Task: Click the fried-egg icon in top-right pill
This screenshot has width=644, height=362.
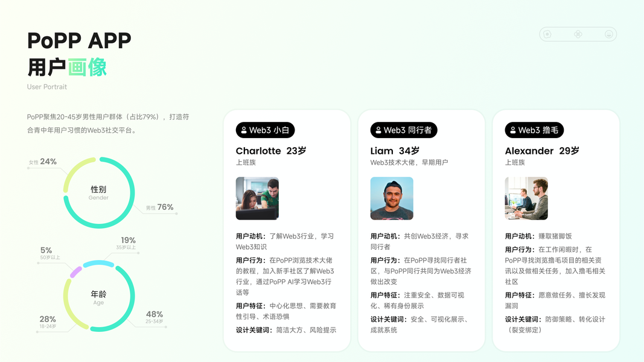Action: pyautogui.click(x=547, y=34)
